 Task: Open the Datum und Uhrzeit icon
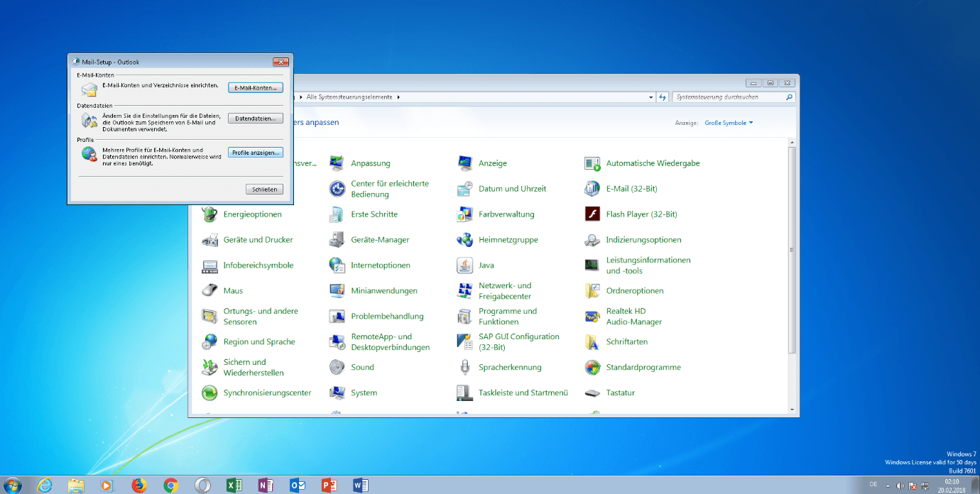coord(465,189)
